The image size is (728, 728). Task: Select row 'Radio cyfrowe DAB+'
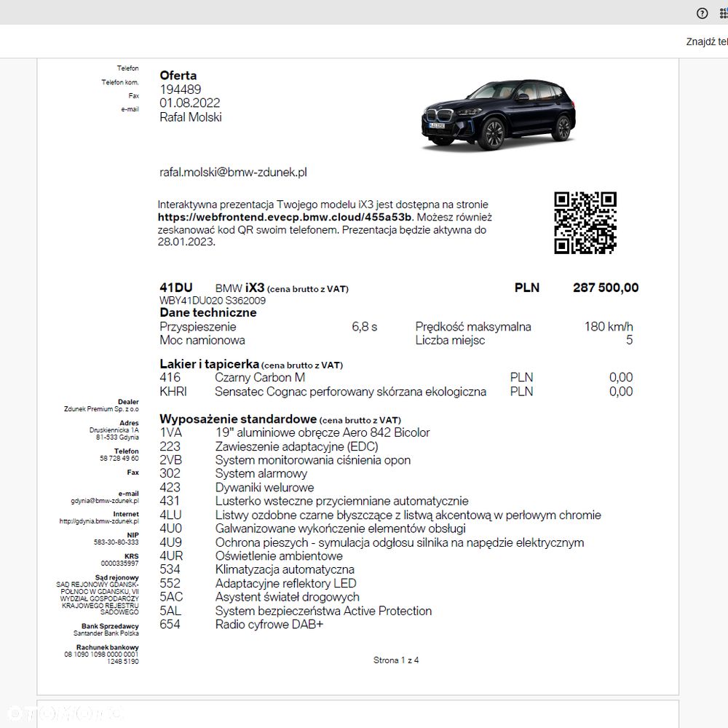click(x=269, y=625)
